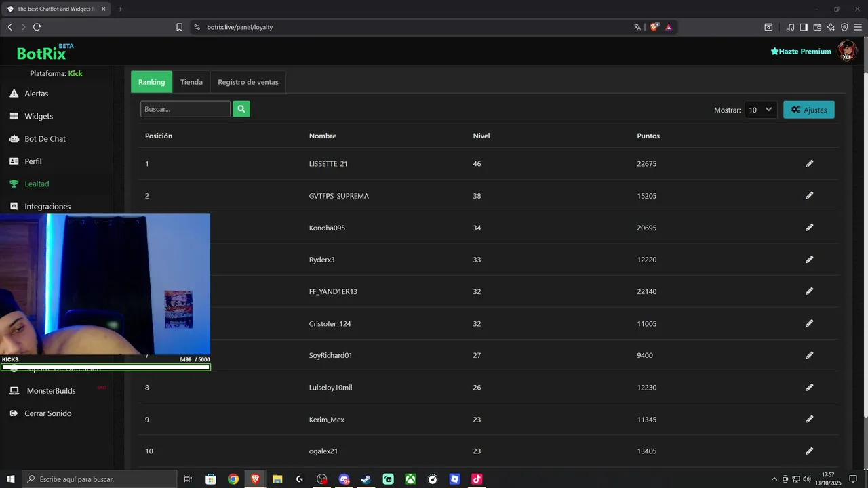868x488 pixels.
Task: Open Brave Wallet icon
Action: pos(817,27)
